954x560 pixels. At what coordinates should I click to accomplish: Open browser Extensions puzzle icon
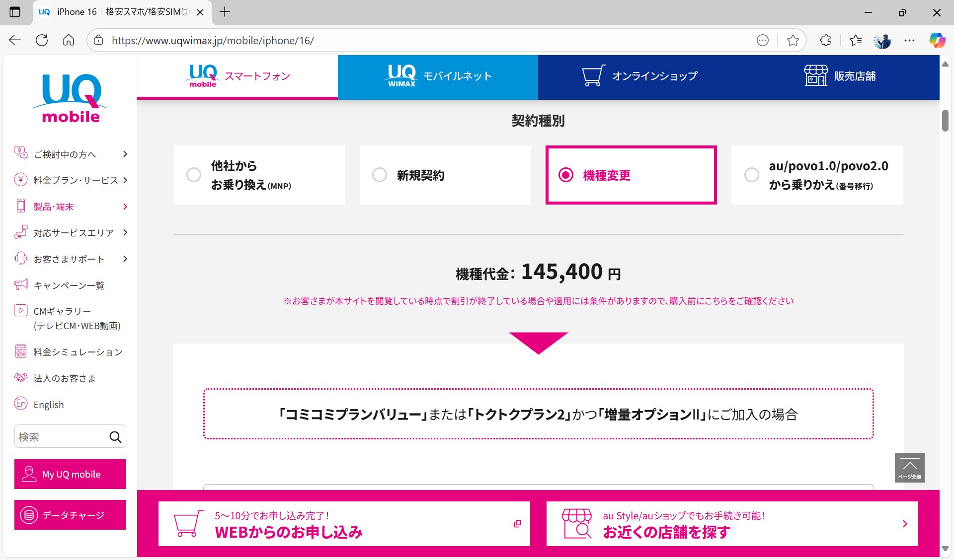pos(825,40)
